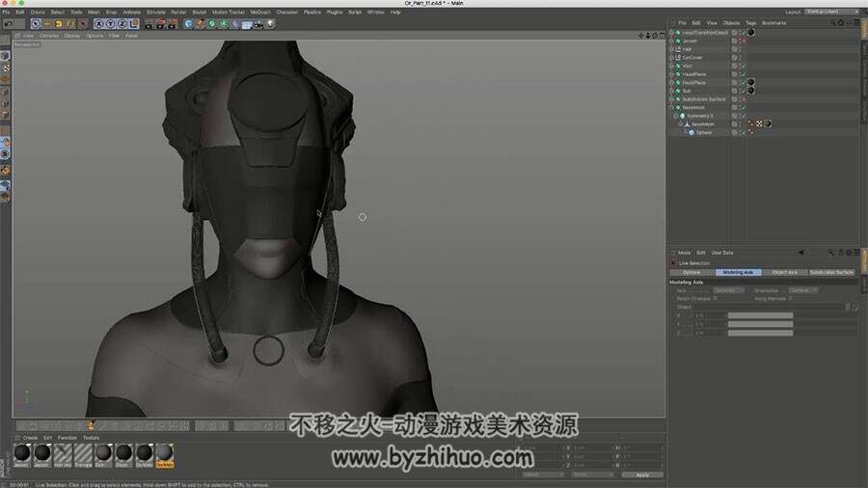
Task: Open the Mesh menu
Action: coord(94,12)
